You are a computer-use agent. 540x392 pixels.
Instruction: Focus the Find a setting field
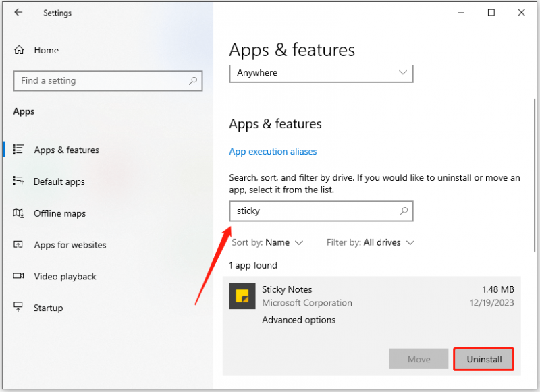point(108,81)
